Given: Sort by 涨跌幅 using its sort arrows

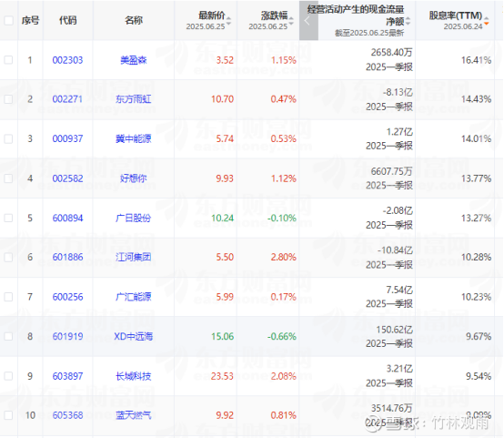Looking at the screenshot, I should pyautogui.click(x=291, y=21).
